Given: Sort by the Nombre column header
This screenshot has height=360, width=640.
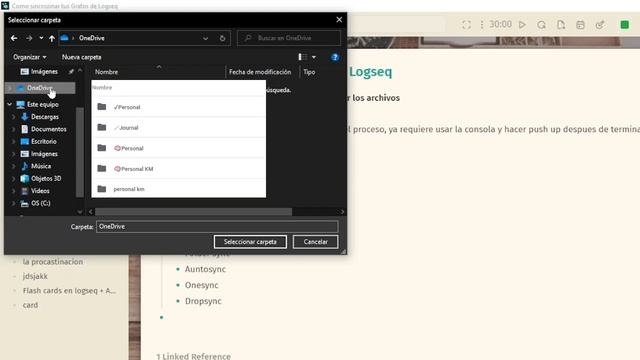Looking at the screenshot, I should tap(107, 72).
